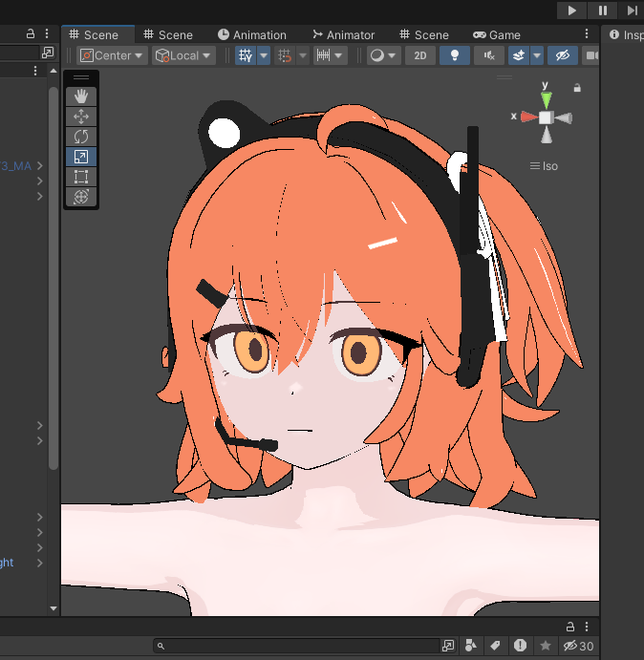Click the gray right-hand gizmo cone

[x=564, y=118]
